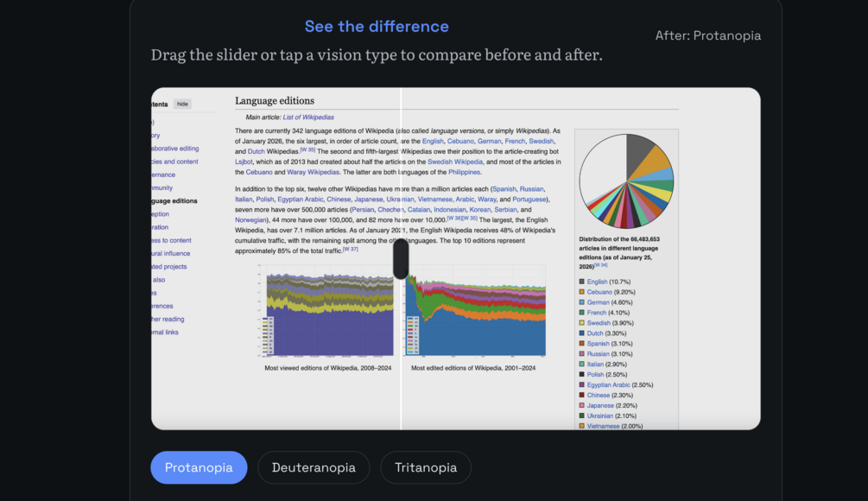Image resolution: width=868 pixels, height=501 pixels.
Task: Jump to Language editions in the contents
Action: point(174,201)
